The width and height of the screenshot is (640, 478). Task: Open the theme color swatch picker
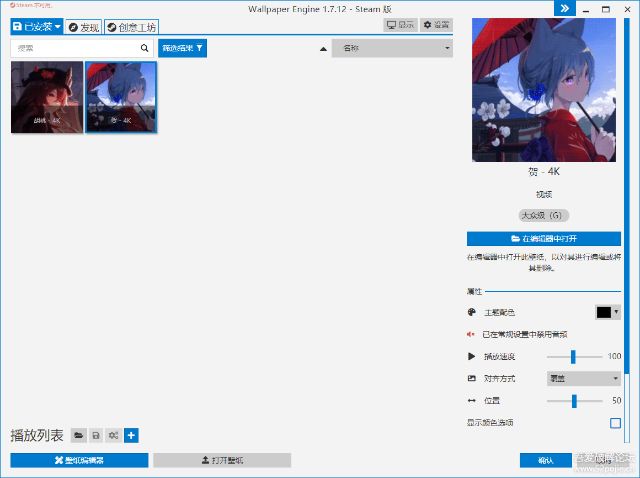604,312
